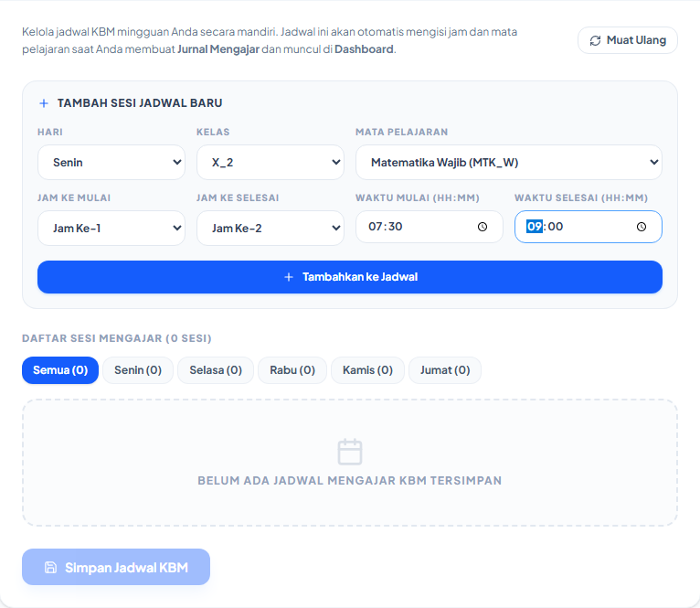
Task: Switch to the Selasa (0) tab
Action: pos(216,370)
